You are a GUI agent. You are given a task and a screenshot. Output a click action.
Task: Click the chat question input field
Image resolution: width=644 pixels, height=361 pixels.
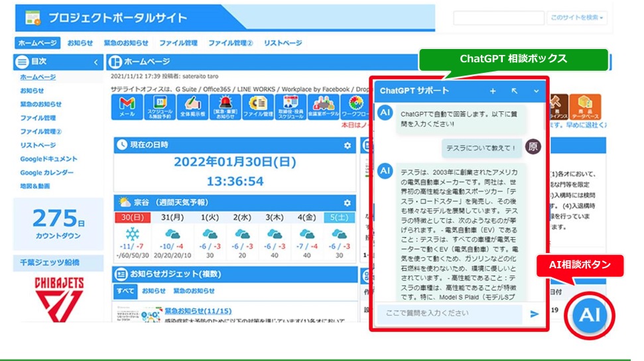click(x=450, y=313)
